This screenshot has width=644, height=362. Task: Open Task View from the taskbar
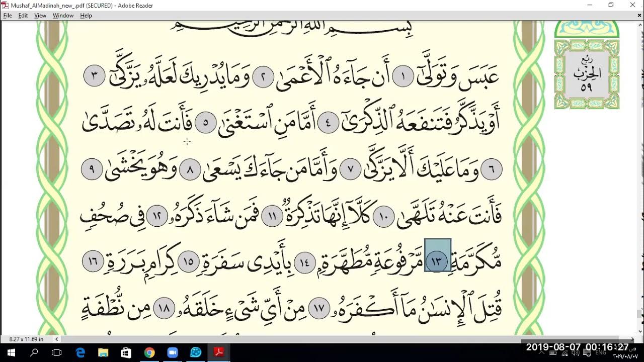click(57, 352)
